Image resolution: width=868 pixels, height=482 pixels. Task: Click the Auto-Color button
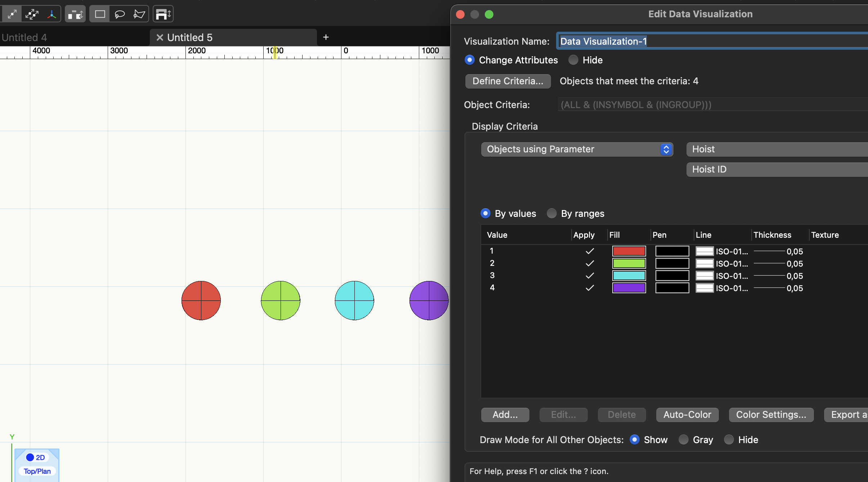coord(686,415)
